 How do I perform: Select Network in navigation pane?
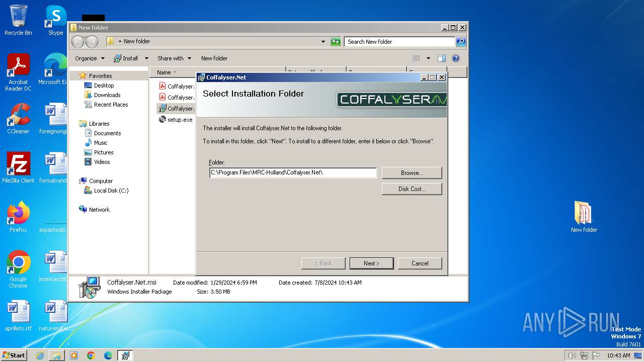click(99, 210)
